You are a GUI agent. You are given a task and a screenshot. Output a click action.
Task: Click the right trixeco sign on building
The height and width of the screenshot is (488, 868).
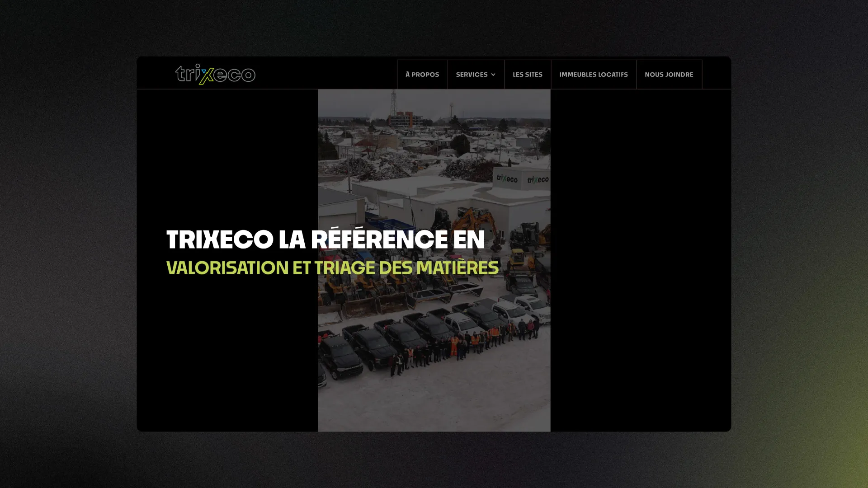[x=538, y=180]
